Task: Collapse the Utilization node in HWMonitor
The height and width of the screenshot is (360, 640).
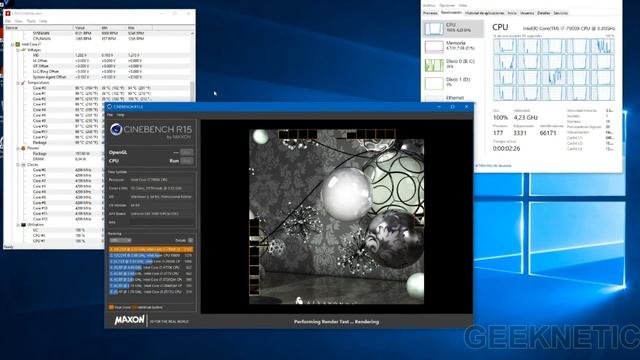Action: (x=18, y=224)
